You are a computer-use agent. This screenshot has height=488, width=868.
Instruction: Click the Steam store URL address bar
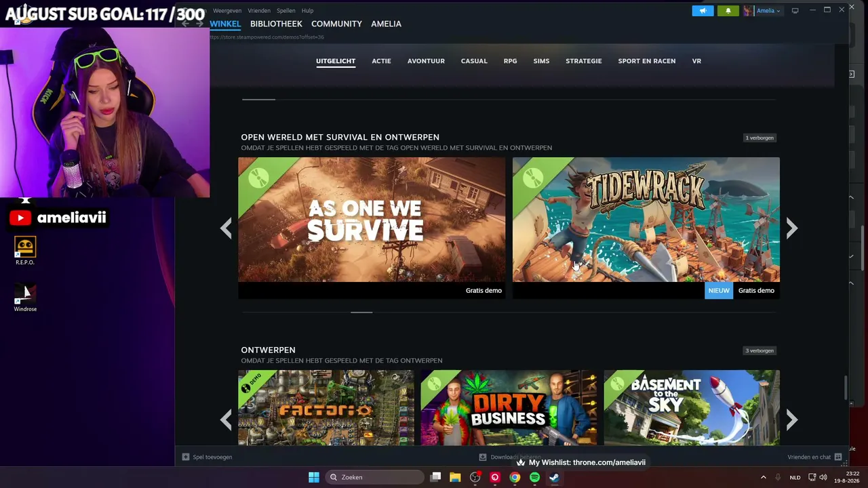point(267,37)
